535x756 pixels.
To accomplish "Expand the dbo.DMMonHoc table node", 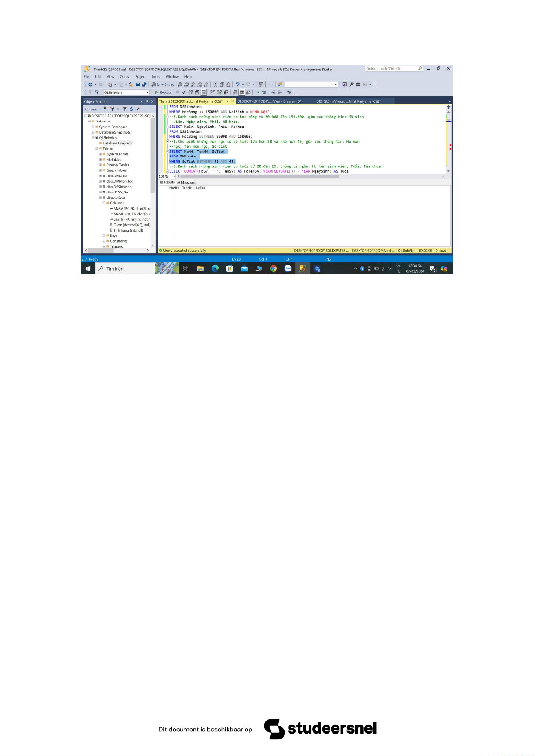I will [x=101, y=181].
